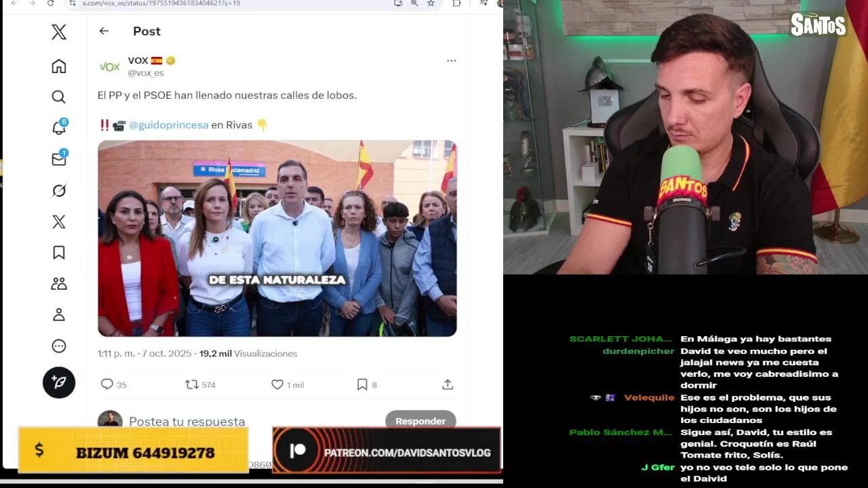Screen dimensions: 868x488
Task: Open the post's three-dot more menu
Action: [452, 60]
